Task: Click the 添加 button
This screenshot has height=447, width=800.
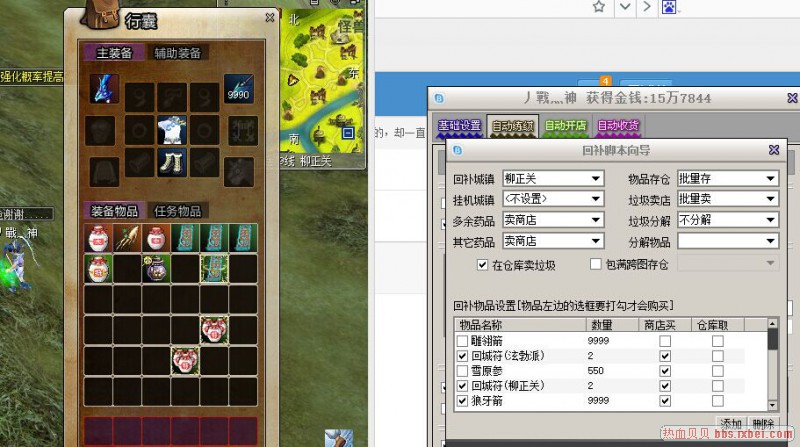Action: pyautogui.click(x=732, y=424)
